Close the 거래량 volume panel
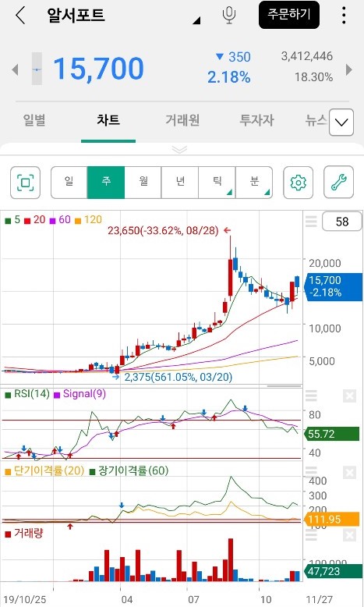This screenshot has width=364, height=607. 349,535
